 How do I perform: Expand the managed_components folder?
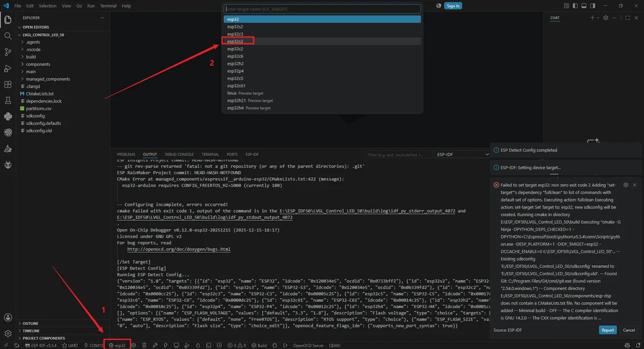pos(48,79)
